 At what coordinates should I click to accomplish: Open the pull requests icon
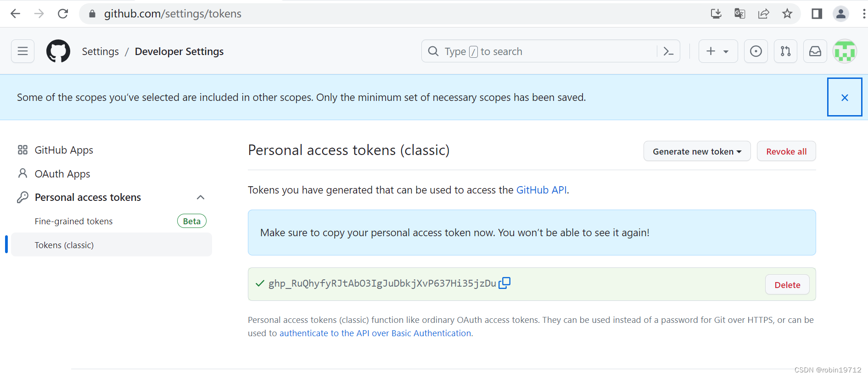[x=786, y=51]
